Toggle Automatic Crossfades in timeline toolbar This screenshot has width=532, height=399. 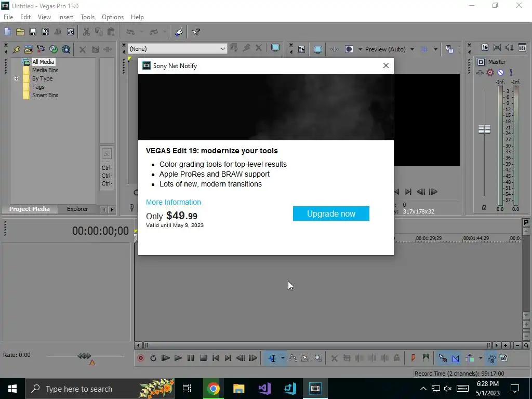tap(455, 358)
